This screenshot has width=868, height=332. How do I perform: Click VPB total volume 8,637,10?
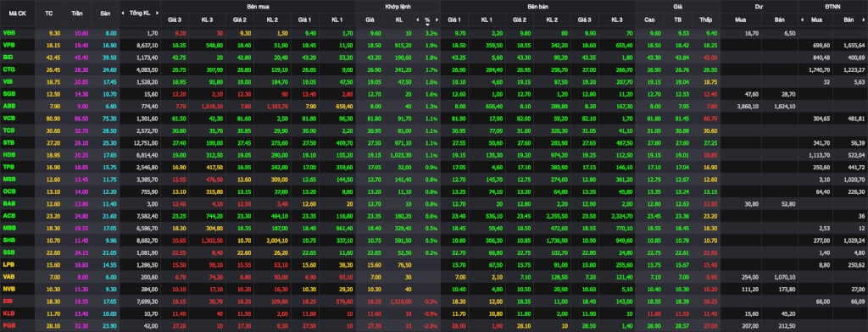point(147,46)
